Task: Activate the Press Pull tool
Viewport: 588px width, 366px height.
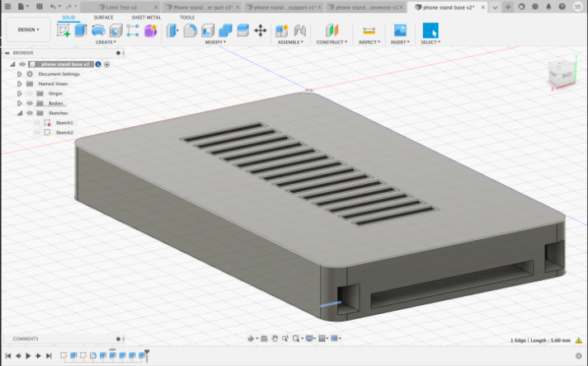Action: tap(172, 30)
